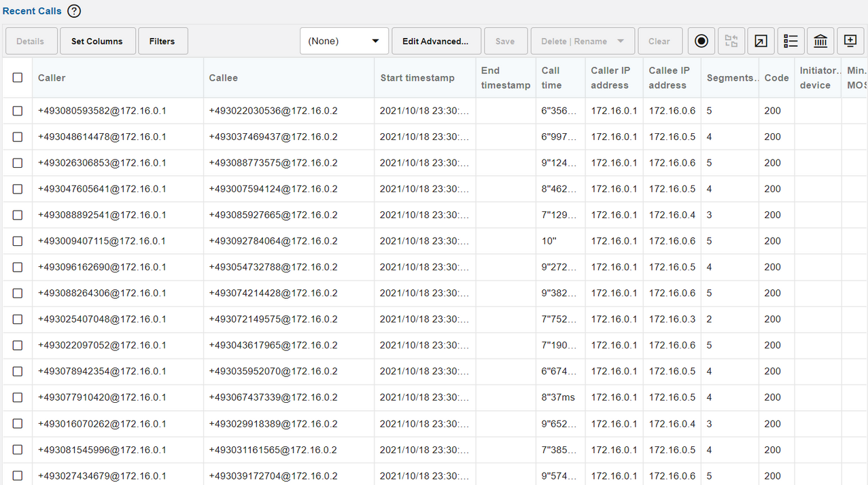The image size is (868, 485).
Task: Select callee +493092784064@172.16.0.2
Action: [273, 241]
